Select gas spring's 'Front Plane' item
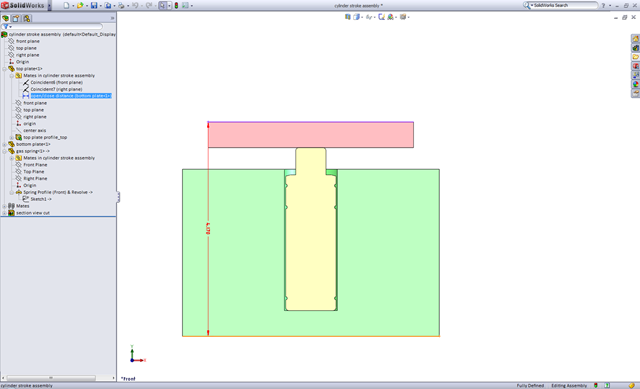The image size is (640, 389). [x=35, y=165]
